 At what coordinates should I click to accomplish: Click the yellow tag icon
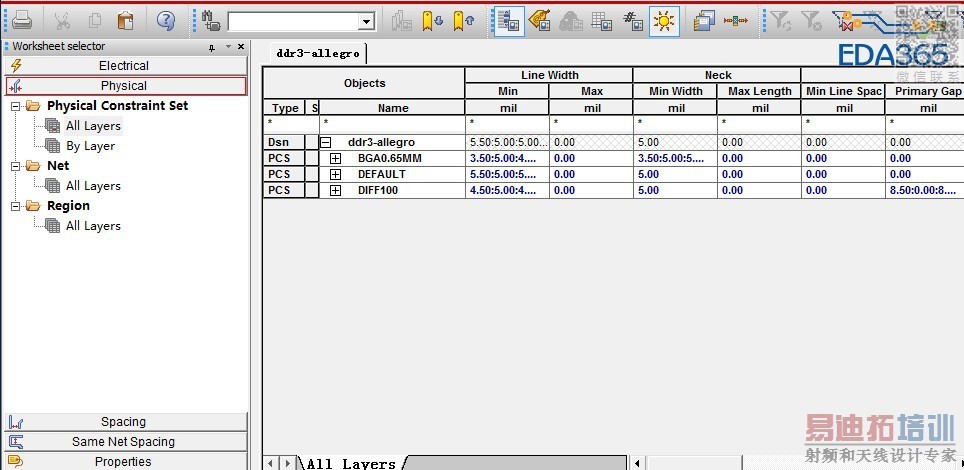(x=539, y=21)
